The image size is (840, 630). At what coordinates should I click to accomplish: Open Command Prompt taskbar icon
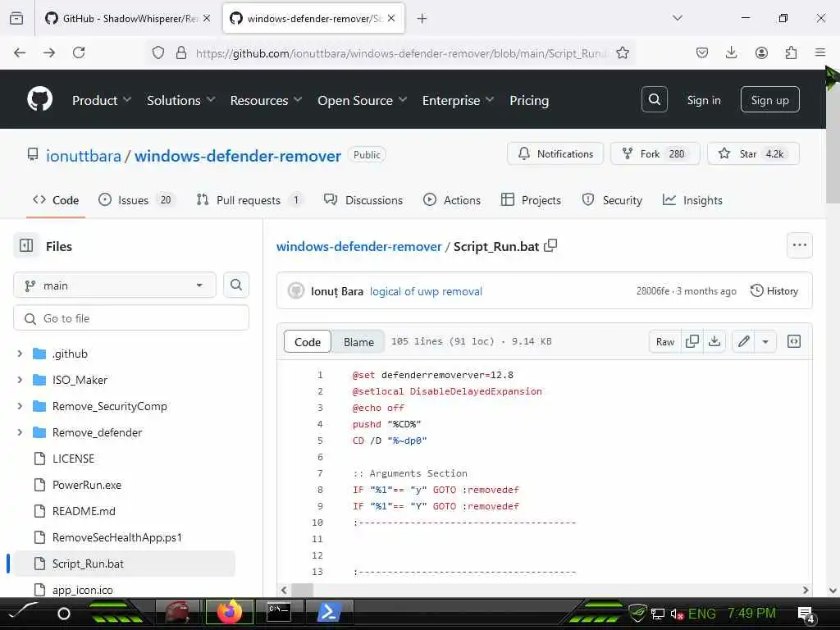coord(279,612)
